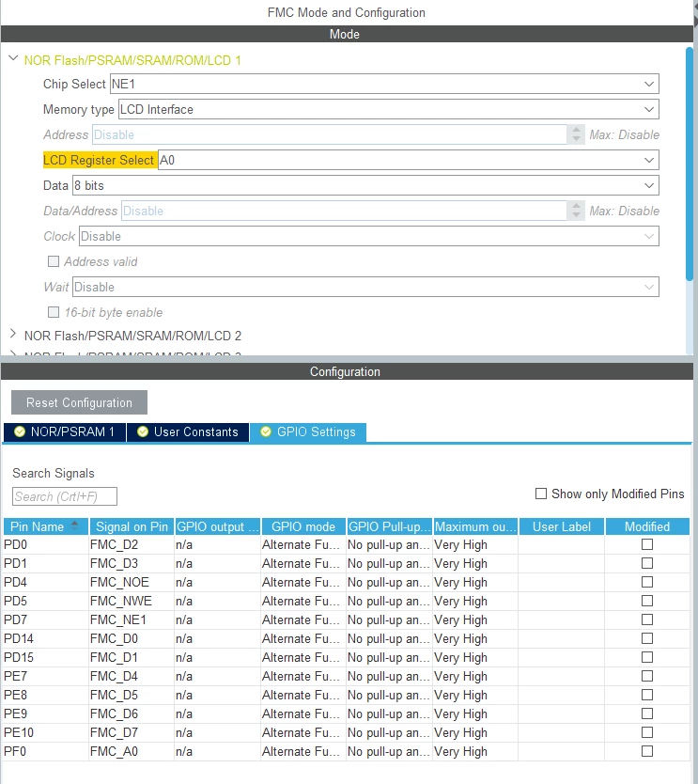Screen dimensions: 698x784
Task: Sort by the GPIO output column header
Action: [217, 526]
